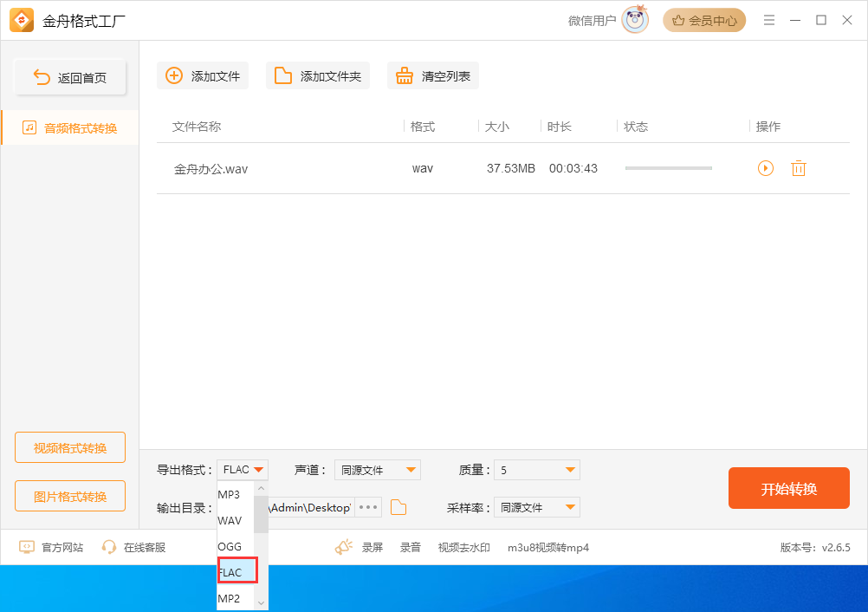Play the 金舟办公.wav file
The image size is (868, 612).
pos(766,168)
